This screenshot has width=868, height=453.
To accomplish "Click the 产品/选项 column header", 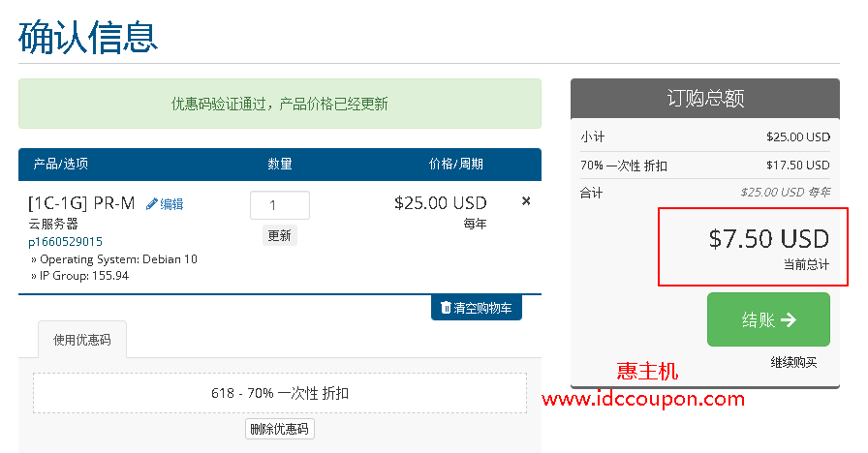I will [60, 164].
